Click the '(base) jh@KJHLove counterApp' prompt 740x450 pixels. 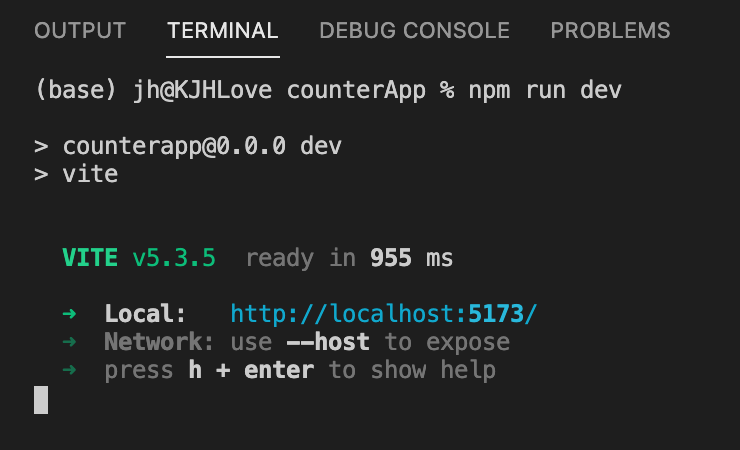(x=230, y=90)
